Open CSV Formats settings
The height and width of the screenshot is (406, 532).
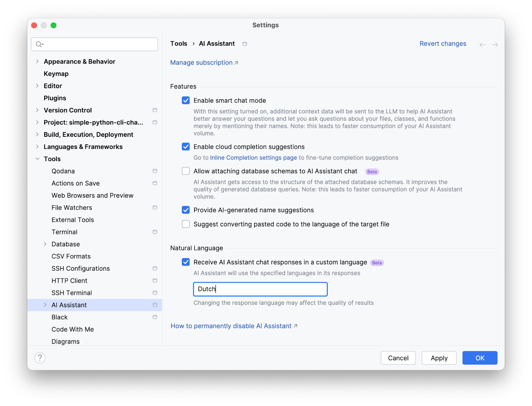tap(71, 257)
